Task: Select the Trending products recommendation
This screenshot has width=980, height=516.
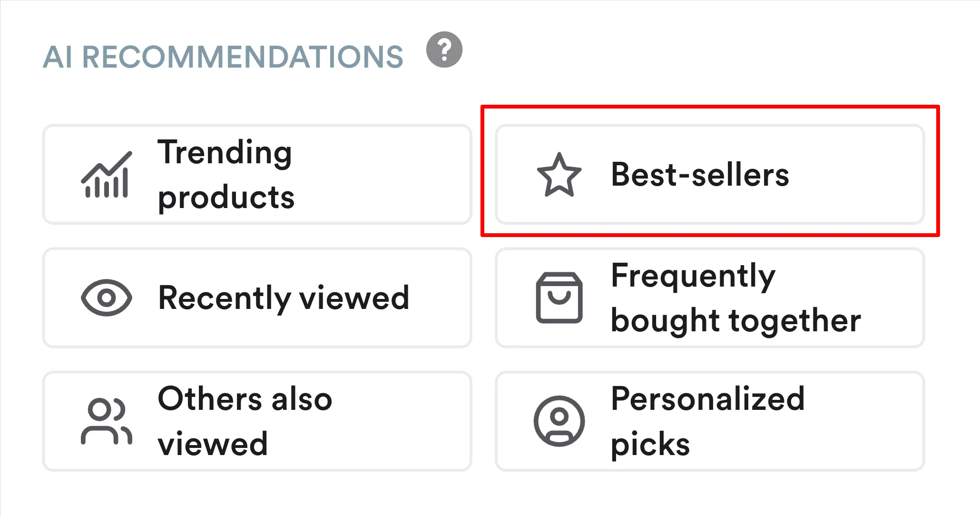Action: pyautogui.click(x=257, y=174)
